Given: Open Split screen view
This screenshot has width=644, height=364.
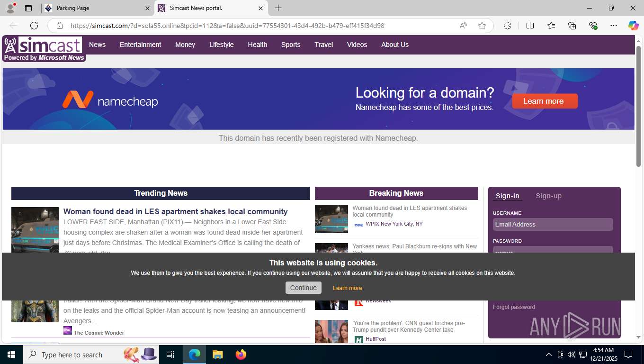Looking at the screenshot, I should click(x=530, y=26).
